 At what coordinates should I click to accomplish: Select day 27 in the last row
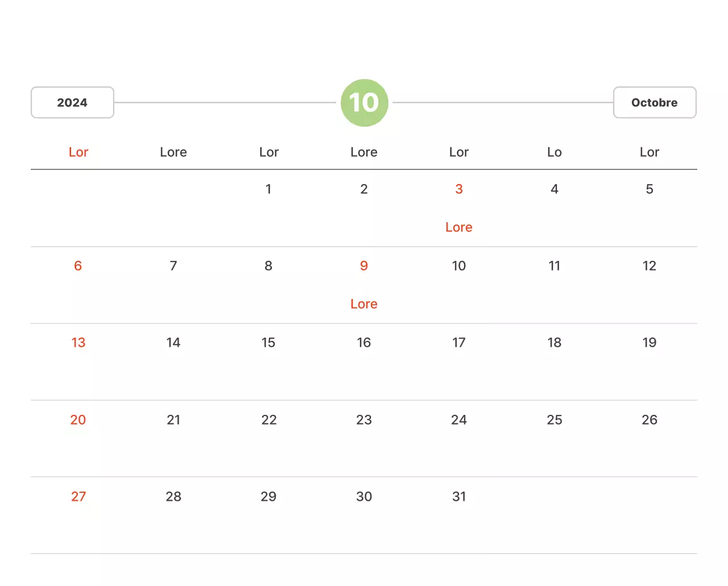click(78, 497)
